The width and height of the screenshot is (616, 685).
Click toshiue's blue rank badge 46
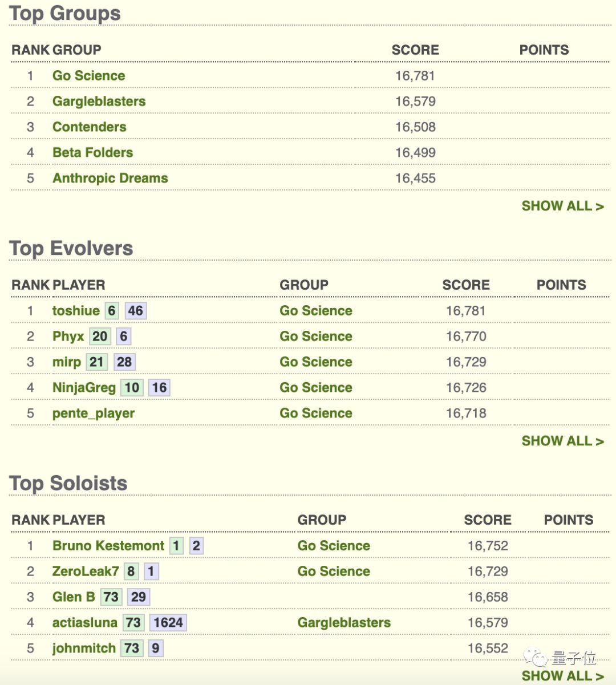point(136,311)
